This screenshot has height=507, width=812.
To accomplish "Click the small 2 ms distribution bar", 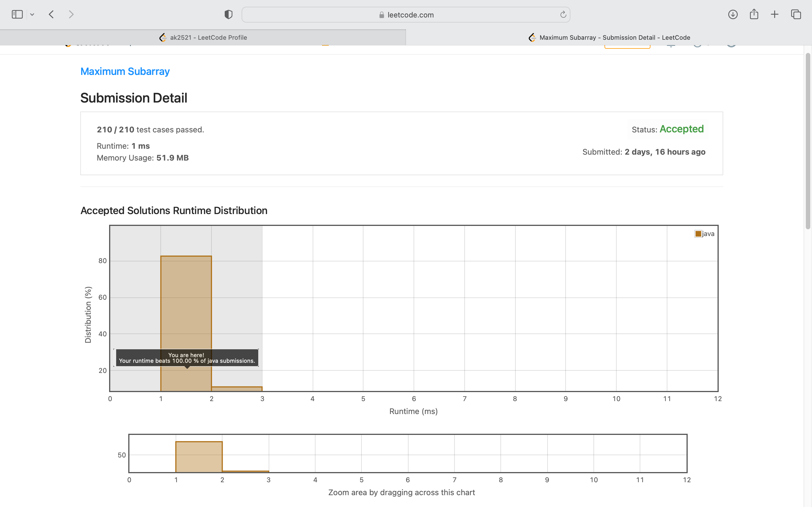I will coord(237,389).
